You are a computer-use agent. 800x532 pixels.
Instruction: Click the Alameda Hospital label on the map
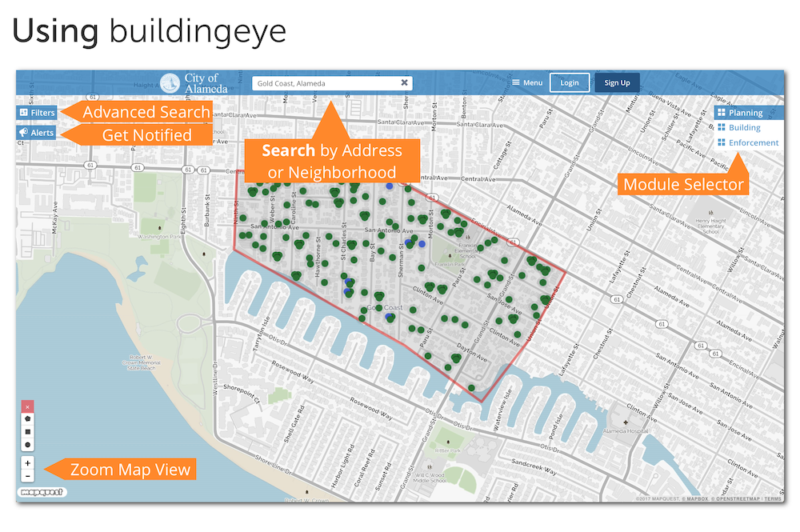(626, 431)
